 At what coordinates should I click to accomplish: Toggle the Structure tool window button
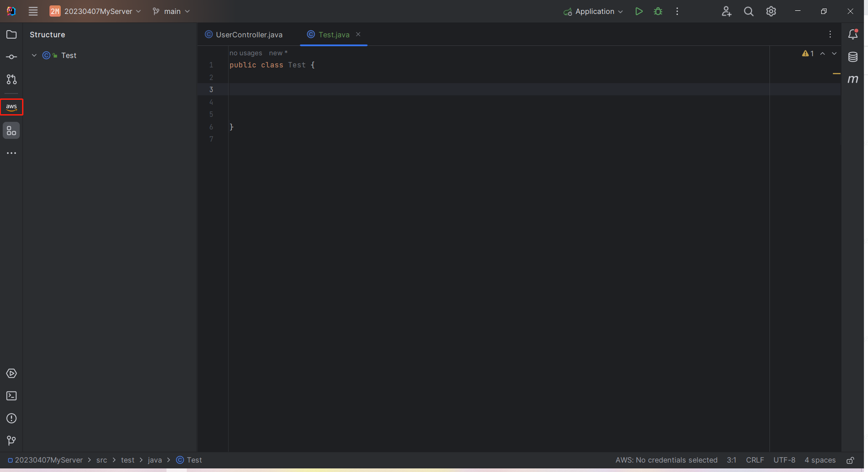[x=11, y=131]
